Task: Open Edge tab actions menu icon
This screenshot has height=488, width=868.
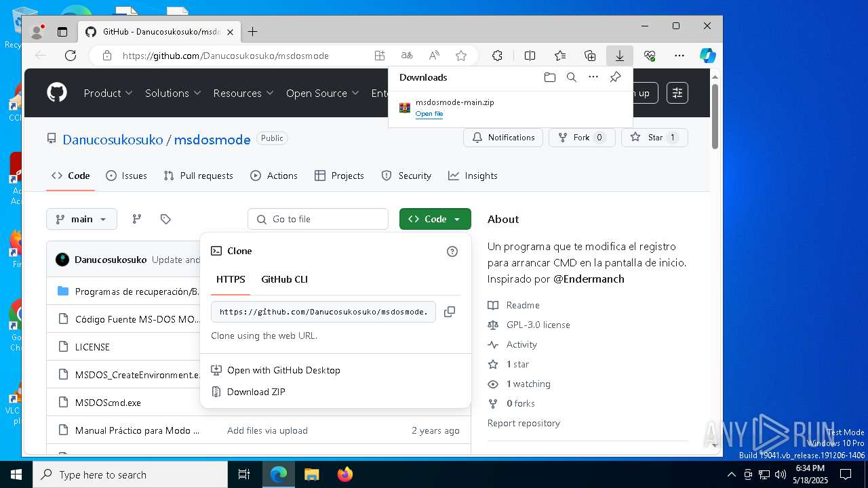Action: tap(62, 32)
